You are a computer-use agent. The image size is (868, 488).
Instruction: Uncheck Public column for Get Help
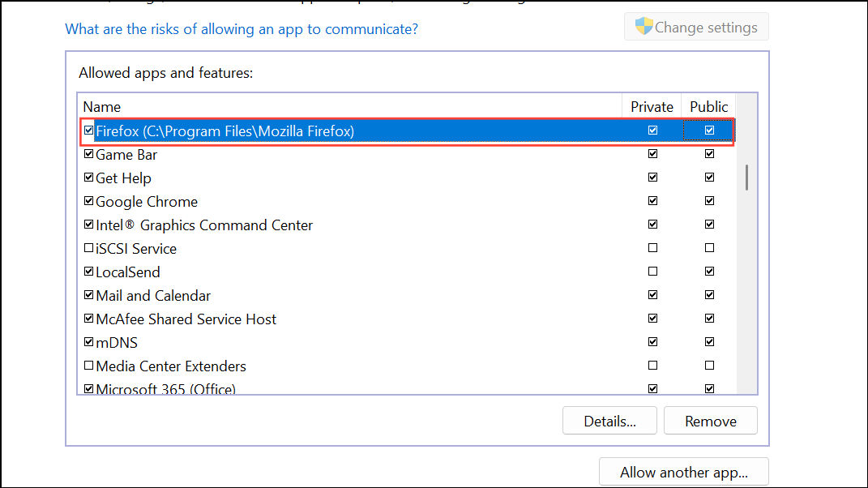(709, 177)
